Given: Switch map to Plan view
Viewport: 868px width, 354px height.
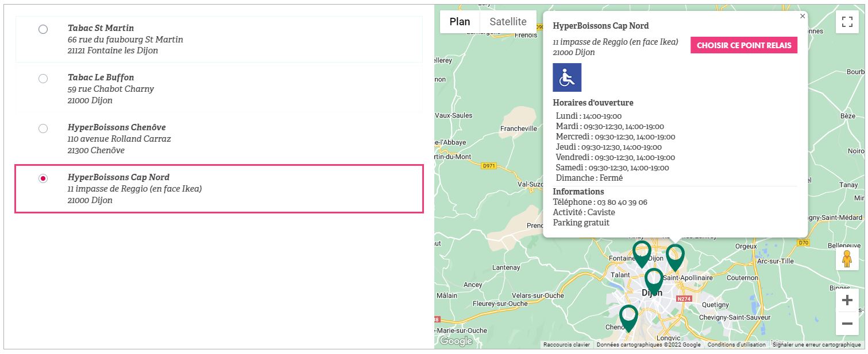Looking at the screenshot, I should pyautogui.click(x=460, y=22).
